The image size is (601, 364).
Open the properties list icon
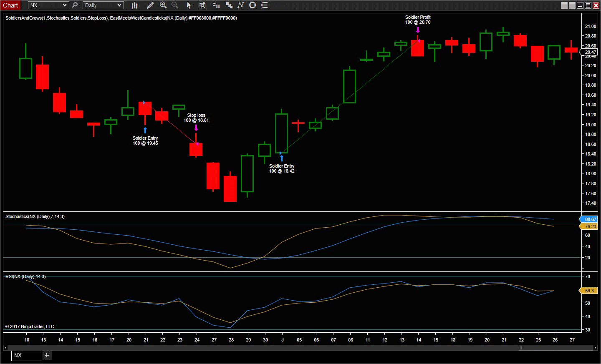click(264, 5)
